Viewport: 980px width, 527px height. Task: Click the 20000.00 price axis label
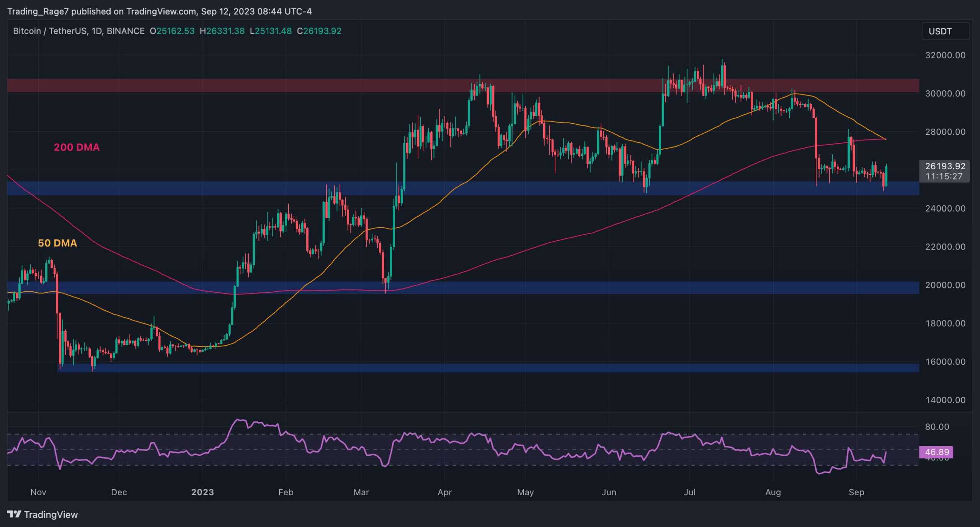tap(945, 285)
